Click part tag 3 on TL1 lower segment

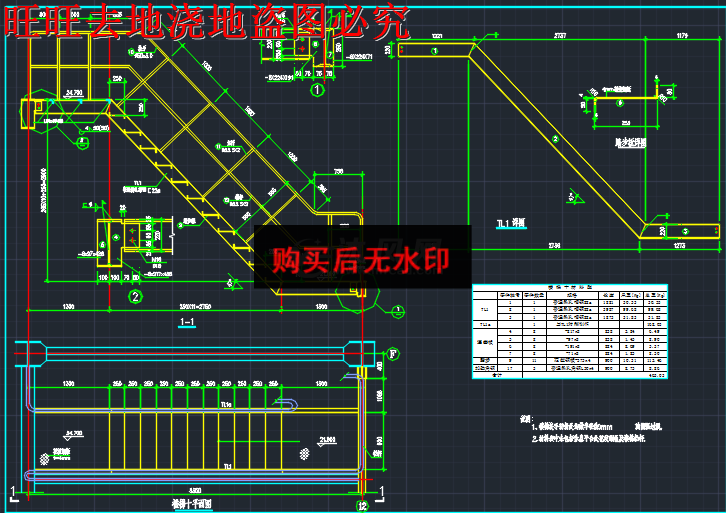point(686,231)
